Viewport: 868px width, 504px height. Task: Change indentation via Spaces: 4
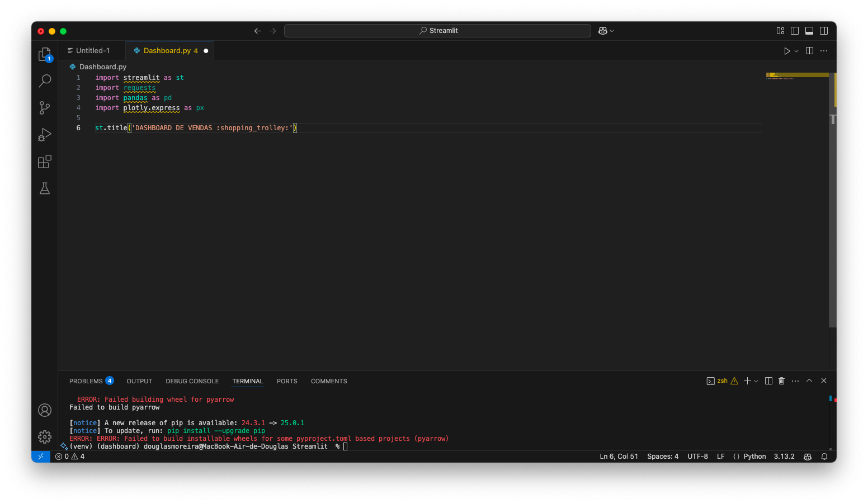663,457
